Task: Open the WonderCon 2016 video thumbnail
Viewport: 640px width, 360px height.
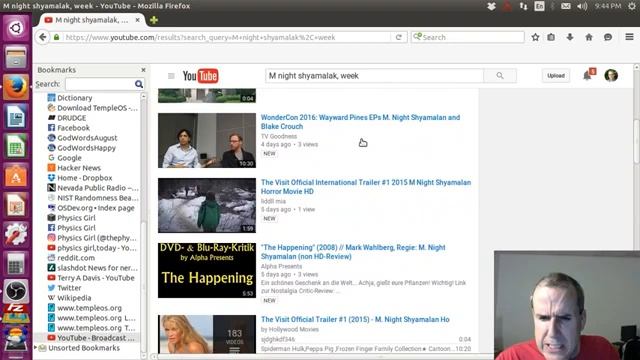Action: coord(207,140)
